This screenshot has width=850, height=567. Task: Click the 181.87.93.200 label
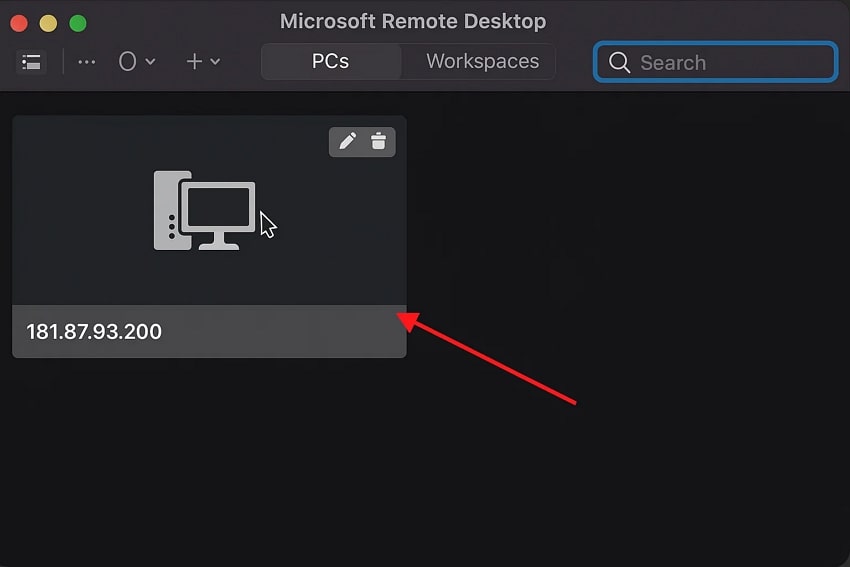[x=94, y=332]
